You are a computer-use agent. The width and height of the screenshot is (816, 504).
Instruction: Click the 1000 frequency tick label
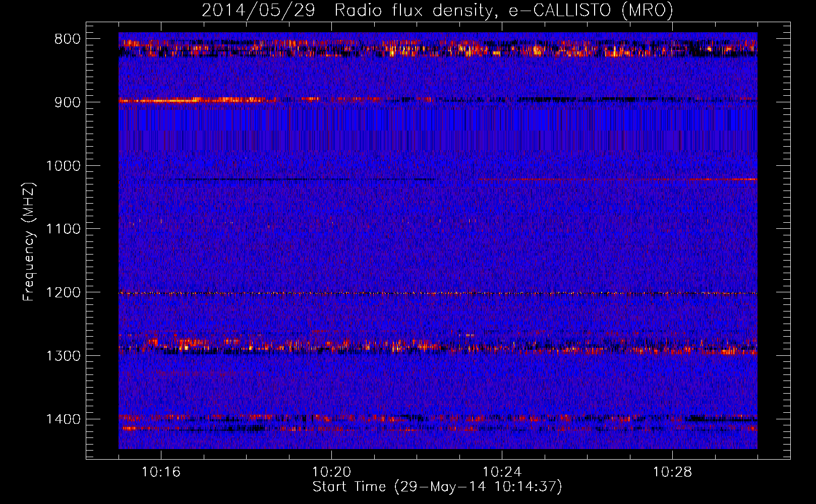click(63, 166)
